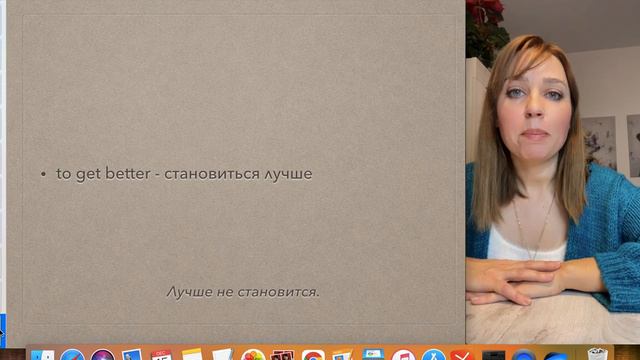Viewport: 640px width, 360px height.
Task: Open Finder from the dock
Action: coord(42,355)
